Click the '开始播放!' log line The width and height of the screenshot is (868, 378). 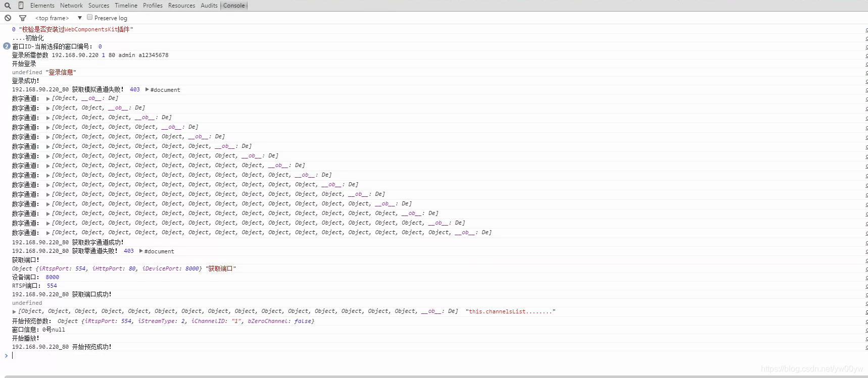(x=25, y=338)
